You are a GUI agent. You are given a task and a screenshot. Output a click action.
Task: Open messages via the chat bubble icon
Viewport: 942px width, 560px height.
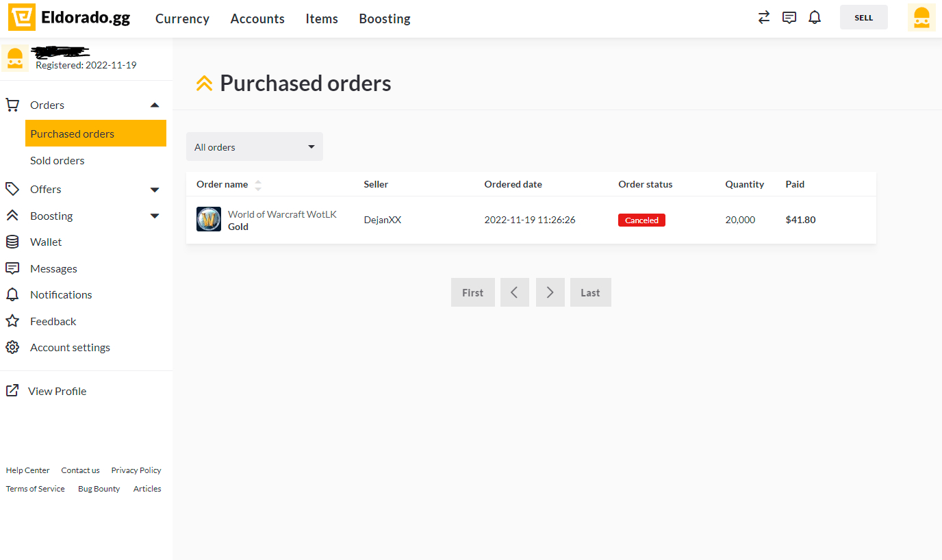click(789, 17)
